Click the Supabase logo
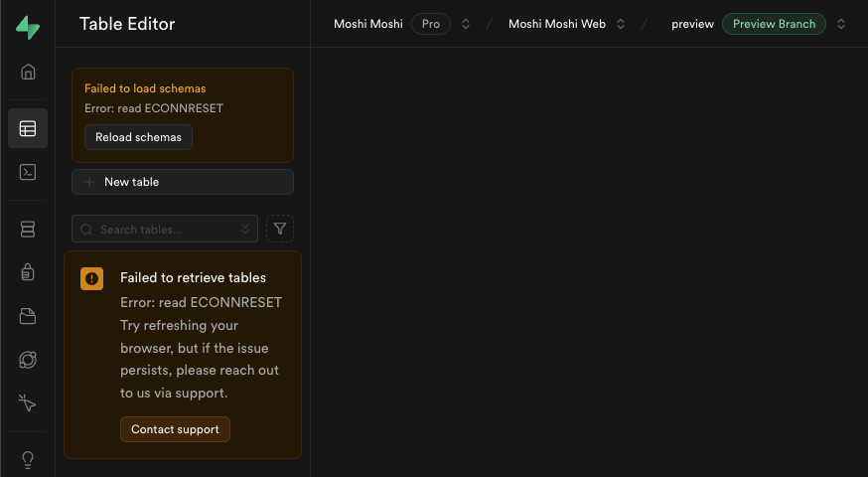The height and width of the screenshot is (477, 868). (28, 27)
